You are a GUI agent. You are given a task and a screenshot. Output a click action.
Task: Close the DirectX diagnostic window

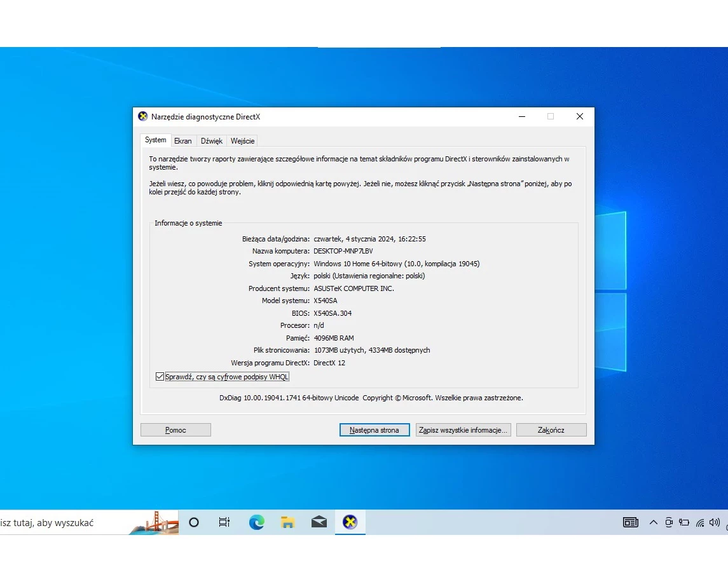579,116
